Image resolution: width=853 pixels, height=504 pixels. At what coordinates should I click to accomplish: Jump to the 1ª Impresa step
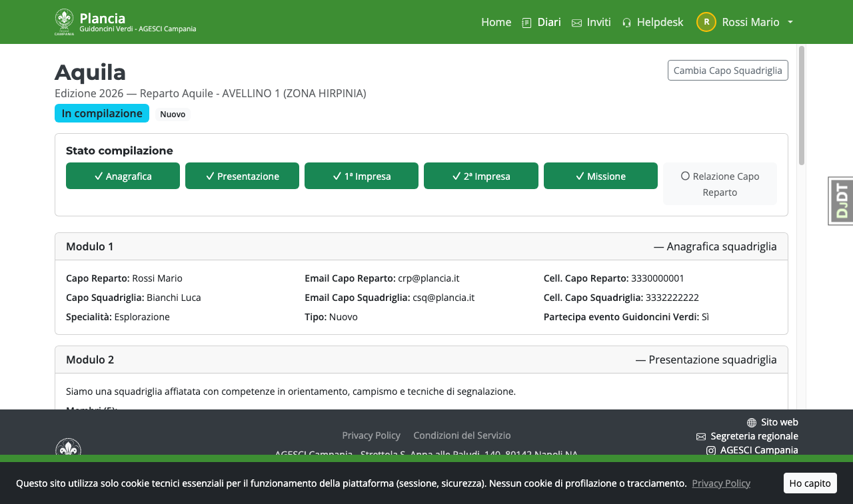[361, 176]
